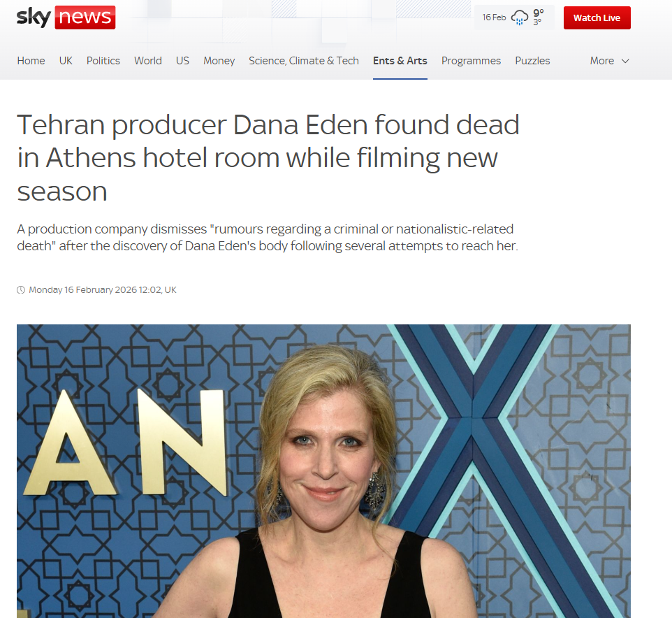This screenshot has width=672, height=618.
Task: Click the 9° temperature reading
Action: click(x=539, y=13)
